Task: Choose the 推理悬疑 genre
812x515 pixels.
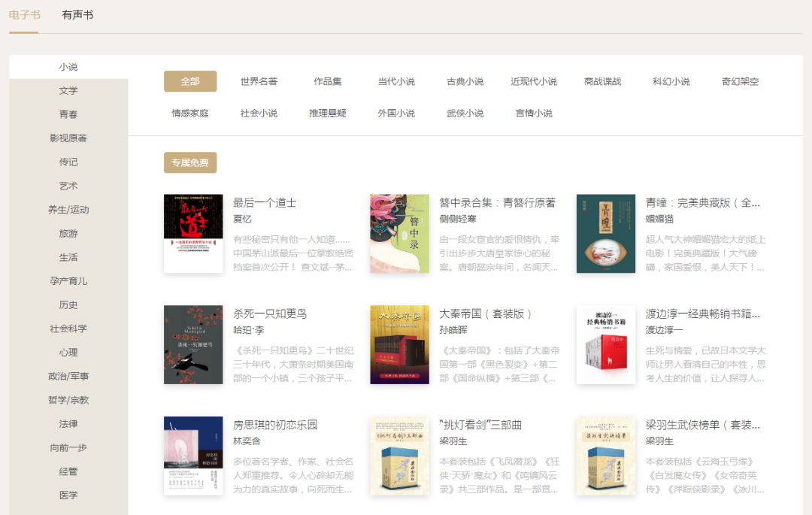Action: [326, 113]
